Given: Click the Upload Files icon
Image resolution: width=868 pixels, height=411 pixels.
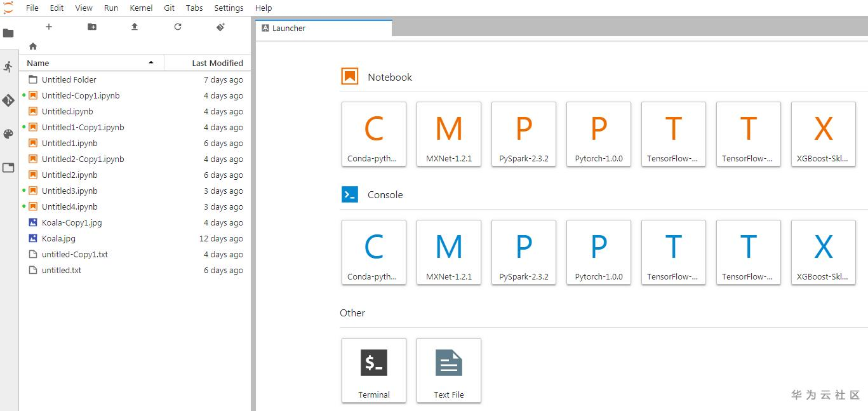Looking at the screenshot, I should [x=135, y=27].
